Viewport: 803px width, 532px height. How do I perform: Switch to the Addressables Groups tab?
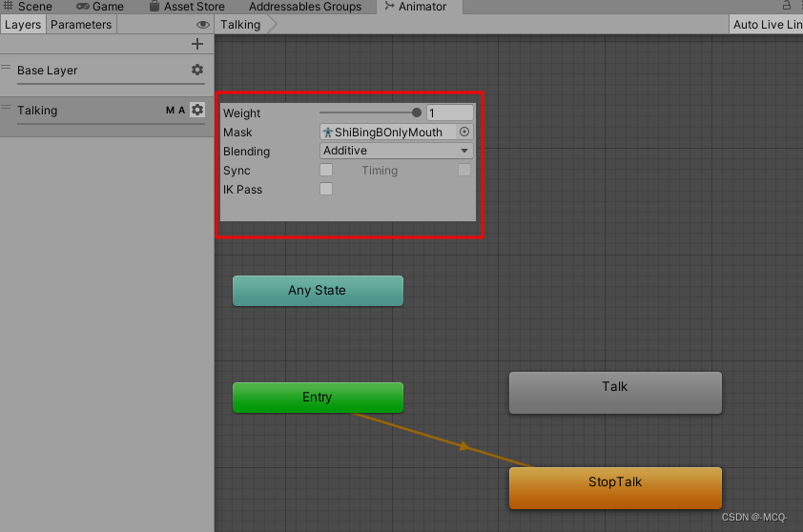305,7
